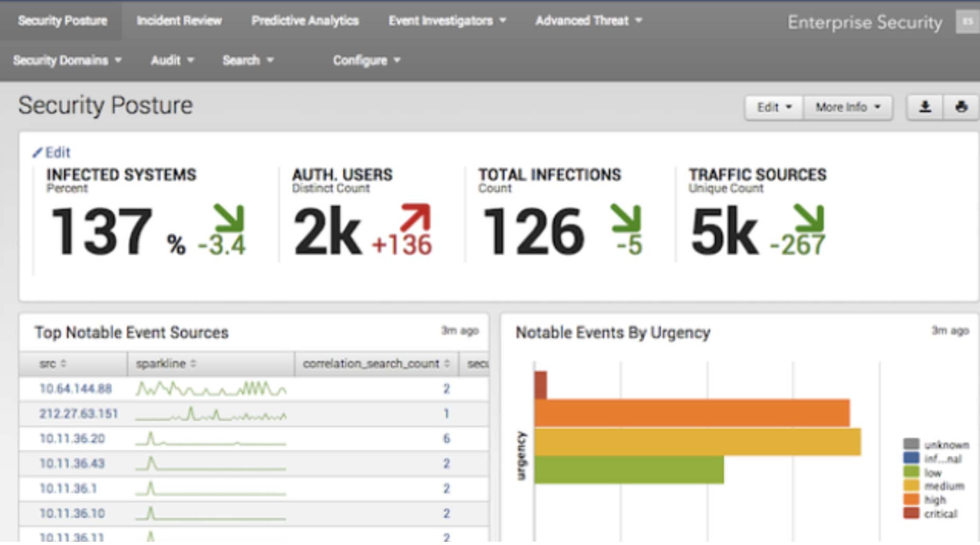Click the green down arrow for Traffic Sources
The height and width of the screenshot is (545, 980).
click(x=808, y=218)
